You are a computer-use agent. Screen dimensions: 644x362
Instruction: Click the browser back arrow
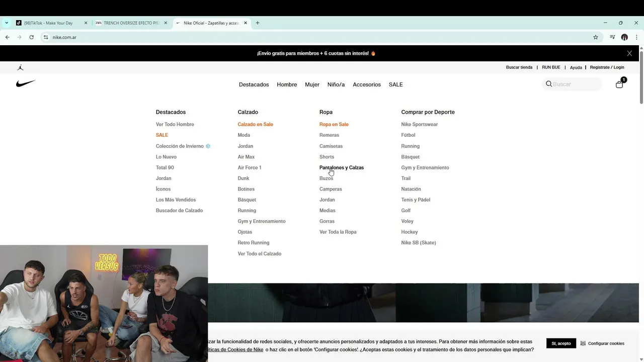(x=7, y=37)
